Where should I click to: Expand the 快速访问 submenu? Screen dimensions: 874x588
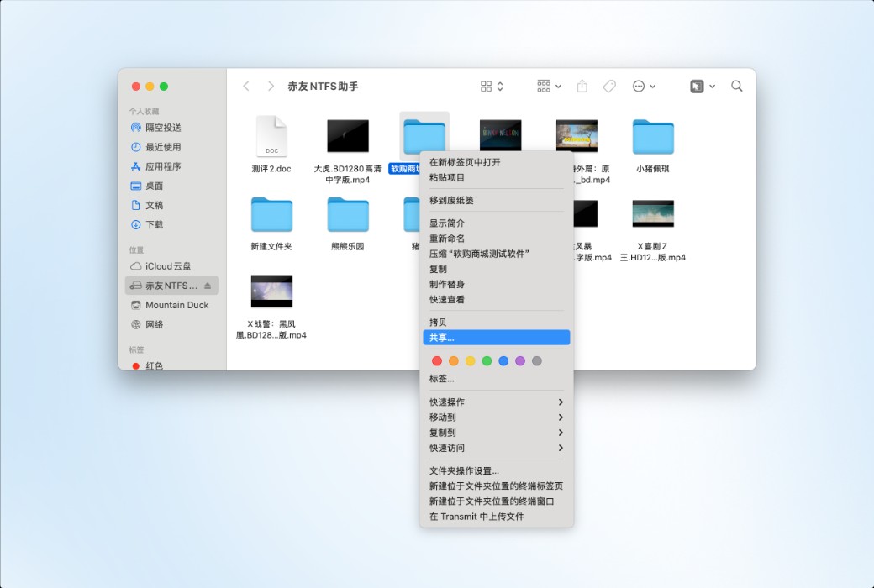(x=496, y=448)
